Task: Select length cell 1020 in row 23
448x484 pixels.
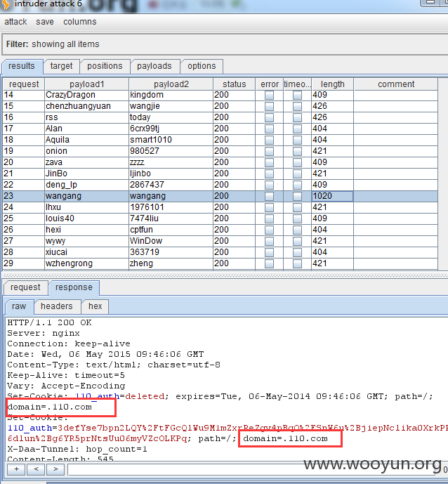Action: point(332,196)
